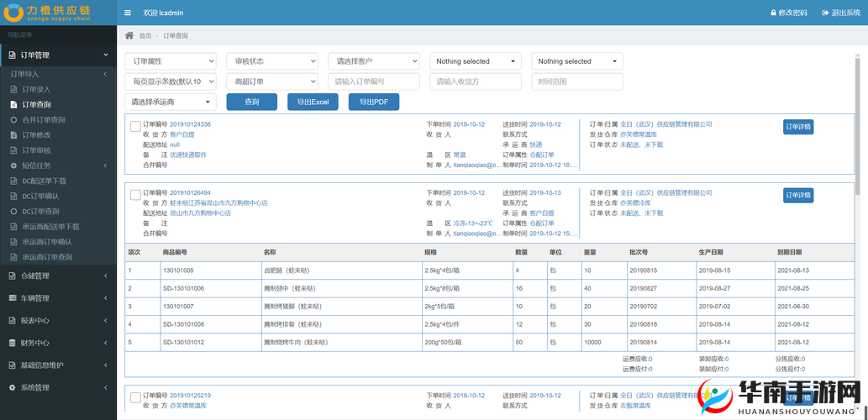868x420 pixels.
Task: Open the 订单属性 dropdown
Action: point(171,61)
